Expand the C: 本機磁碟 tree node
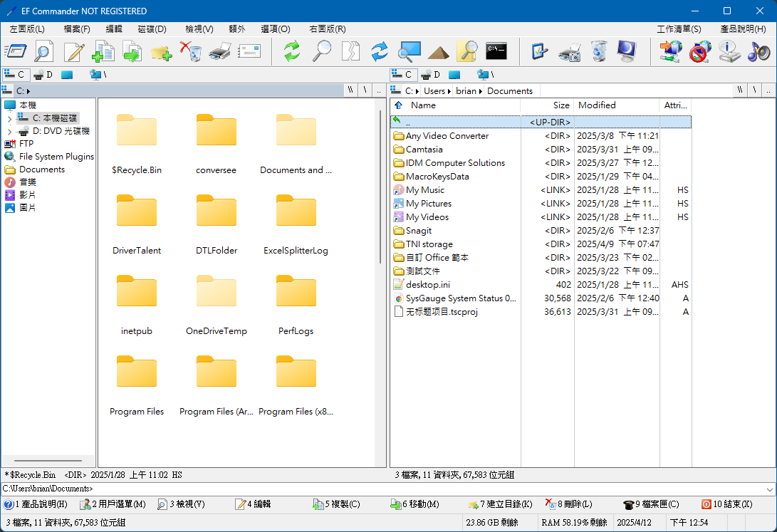 coord(9,118)
